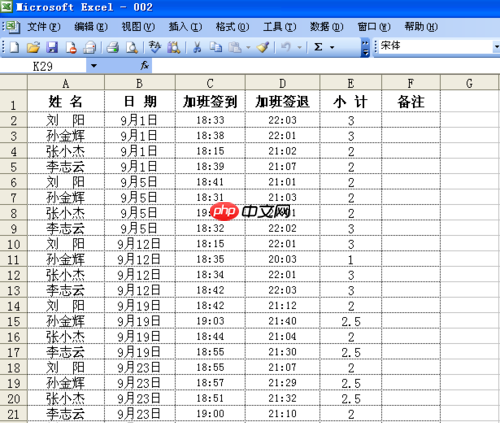Select header cell 备注
Screen dimensions: 501x423
tap(411, 101)
